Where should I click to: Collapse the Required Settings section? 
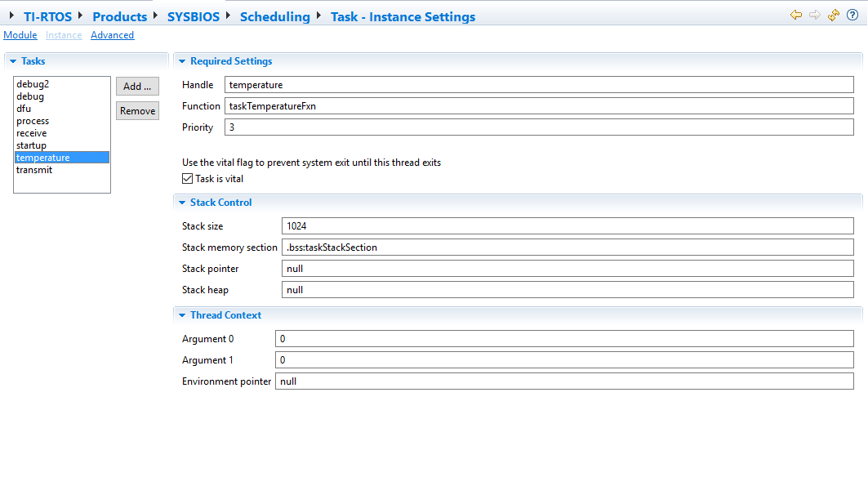[x=182, y=61]
